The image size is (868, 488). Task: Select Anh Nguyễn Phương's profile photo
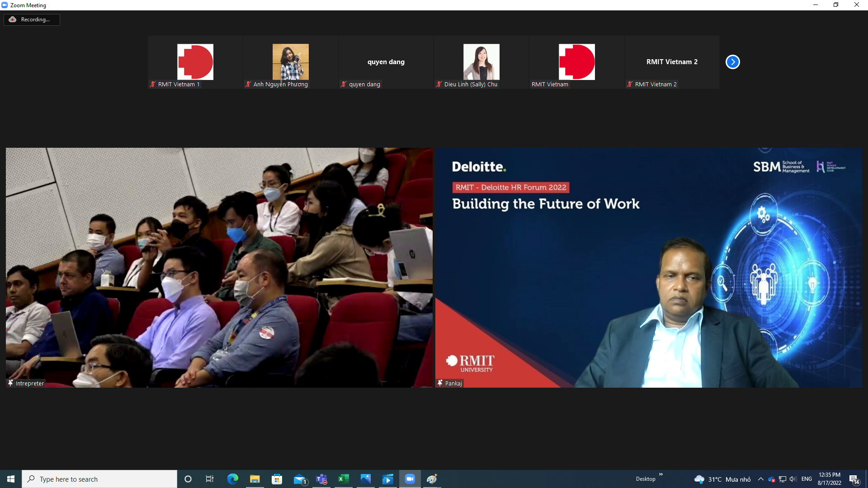click(291, 62)
